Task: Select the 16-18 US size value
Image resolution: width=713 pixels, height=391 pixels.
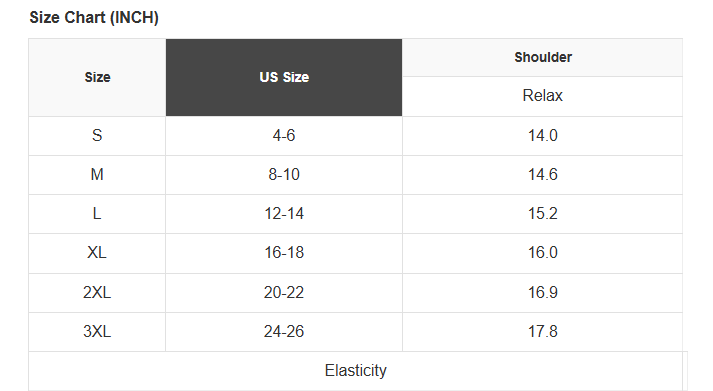Action: (x=284, y=253)
